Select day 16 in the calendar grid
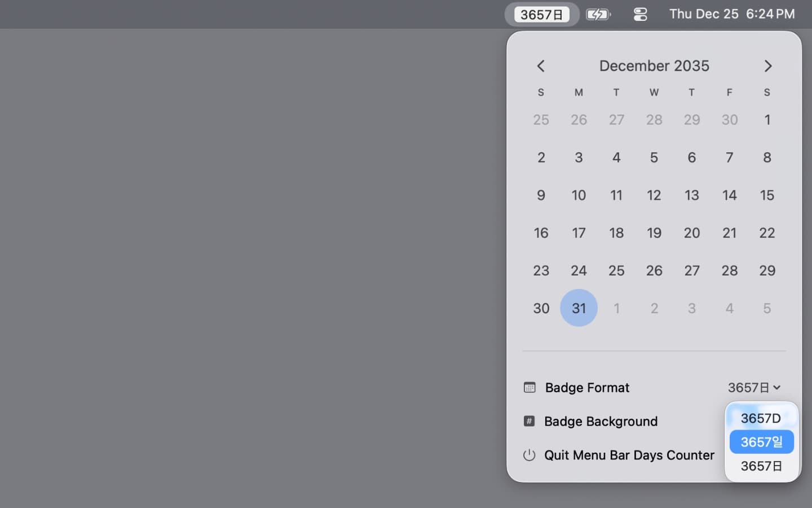 pyautogui.click(x=541, y=233)
